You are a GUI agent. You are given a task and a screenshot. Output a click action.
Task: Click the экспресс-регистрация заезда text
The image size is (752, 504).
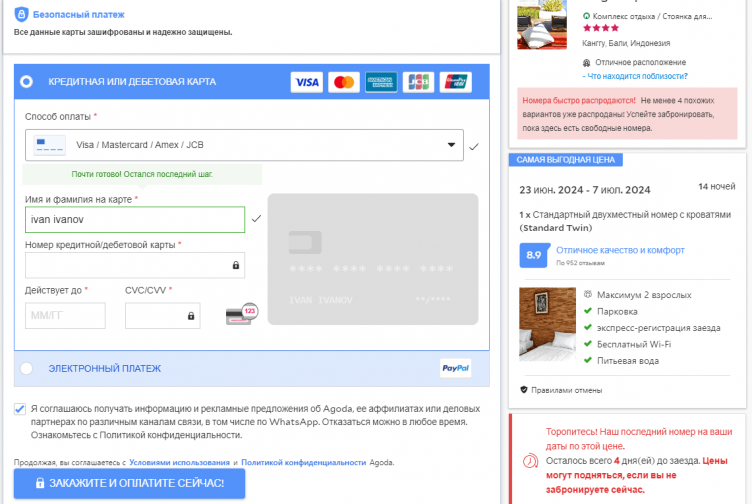click(x=658, y=328)
